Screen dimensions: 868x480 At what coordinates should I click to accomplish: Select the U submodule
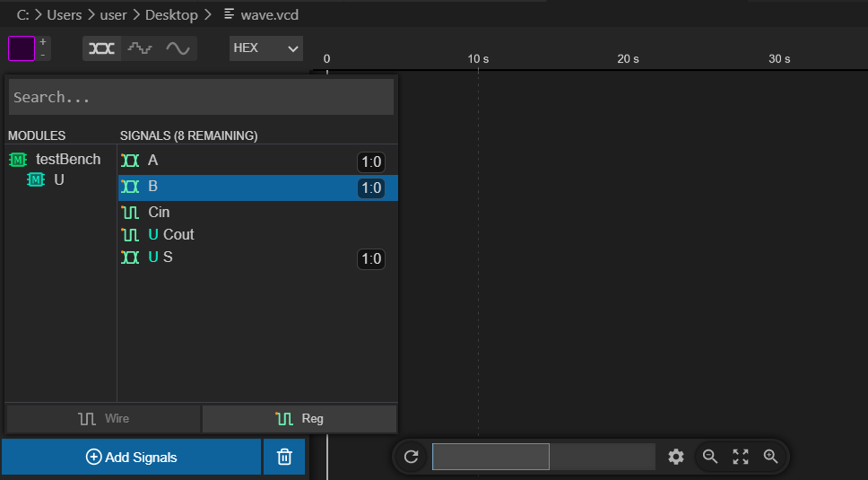point(58,180)
